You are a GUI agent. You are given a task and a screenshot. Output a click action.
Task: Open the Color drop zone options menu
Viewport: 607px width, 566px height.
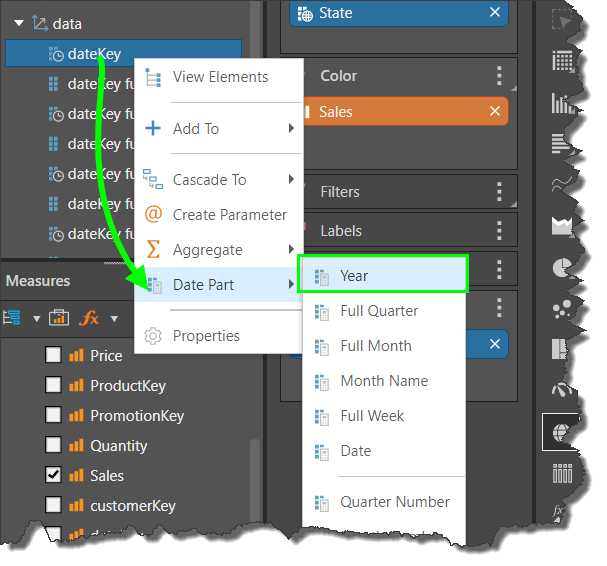tap(500, 76)
